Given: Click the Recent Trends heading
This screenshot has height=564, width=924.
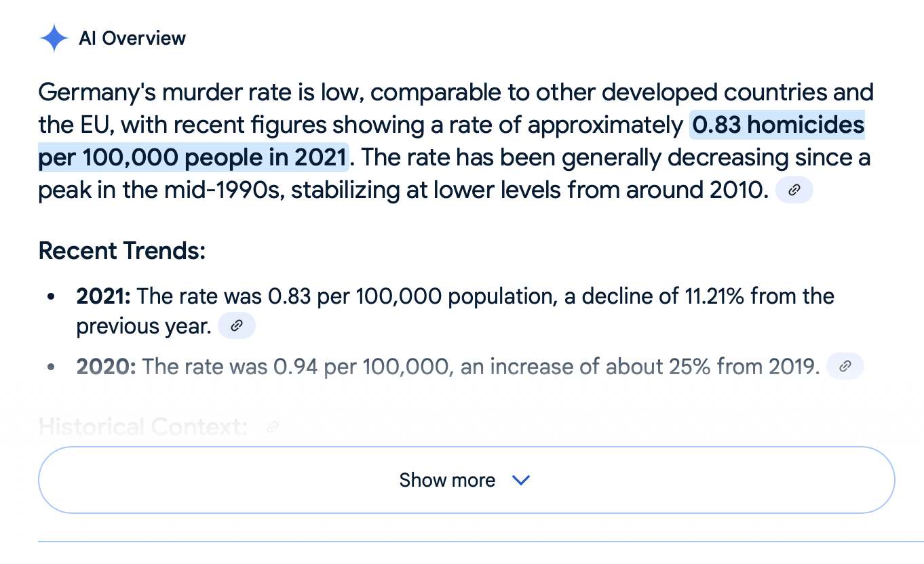Looking at the screenshot, I should point(122,251).
